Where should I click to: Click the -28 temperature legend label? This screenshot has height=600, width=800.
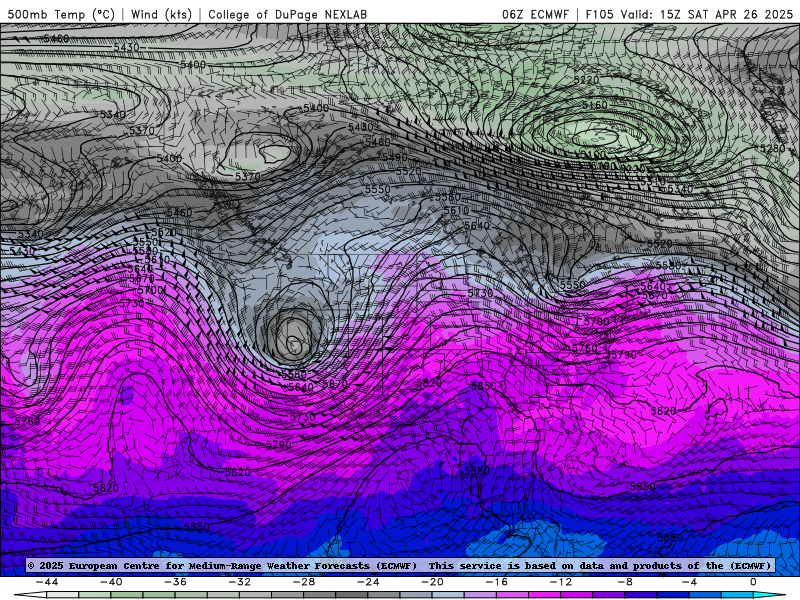[x=304, y=582]
